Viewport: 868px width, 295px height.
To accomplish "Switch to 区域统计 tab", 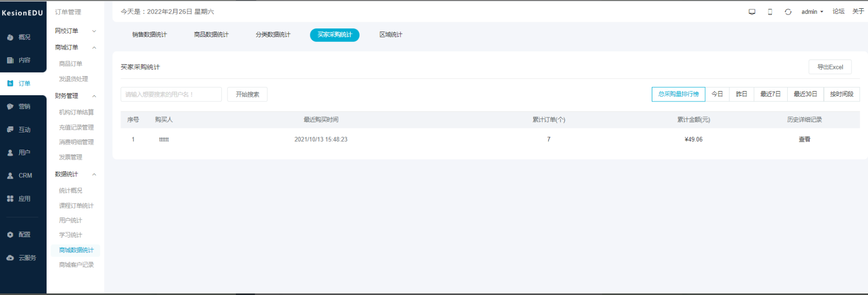I will click(391, 35).
